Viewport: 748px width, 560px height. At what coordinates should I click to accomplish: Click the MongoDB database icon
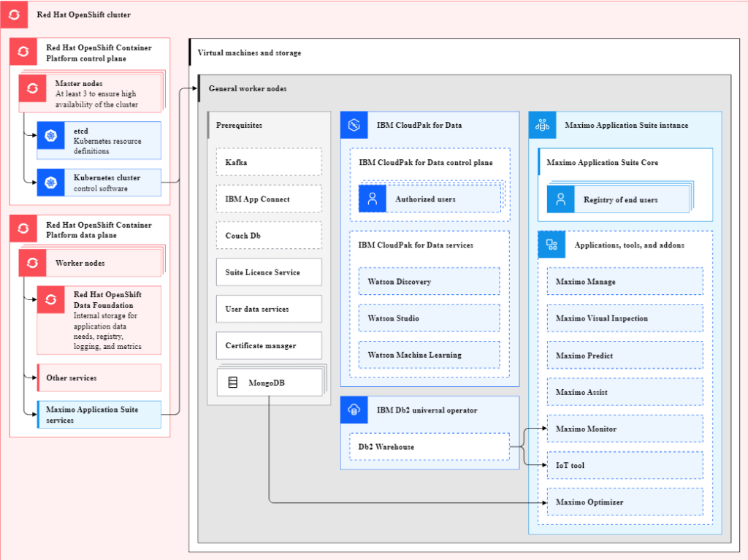point(233,382)
